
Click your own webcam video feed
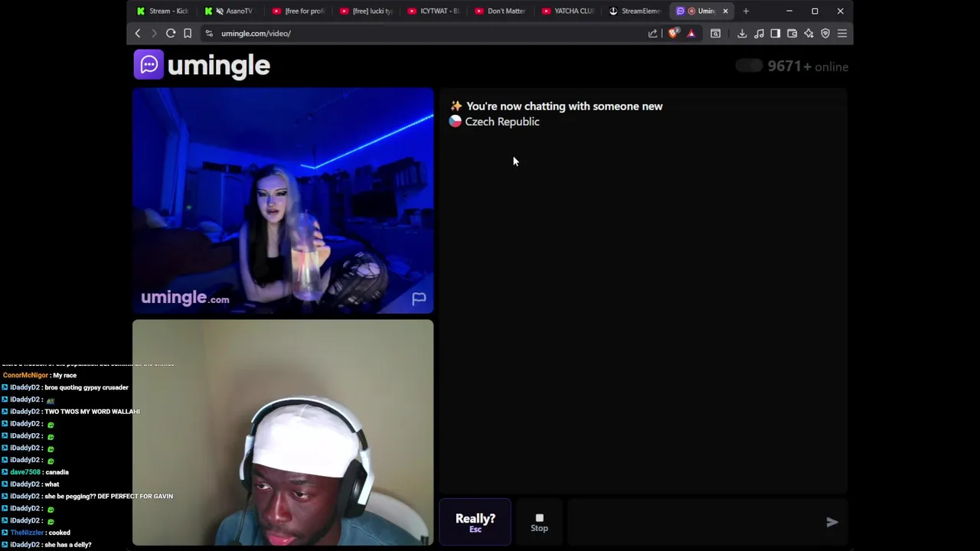[x=283, y=432]
